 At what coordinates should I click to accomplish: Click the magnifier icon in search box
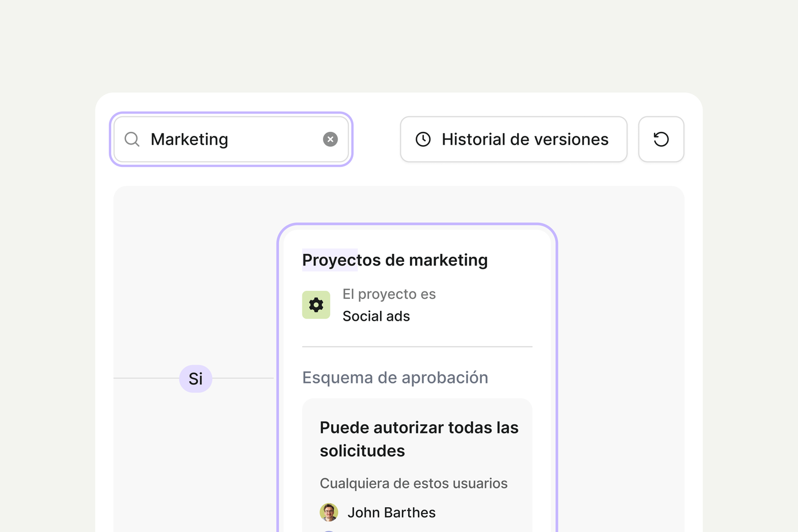coord(132,139)
